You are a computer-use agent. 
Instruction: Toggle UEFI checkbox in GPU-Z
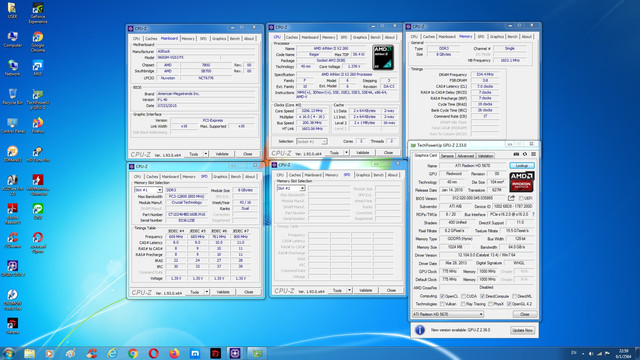[x=521, y=198]
